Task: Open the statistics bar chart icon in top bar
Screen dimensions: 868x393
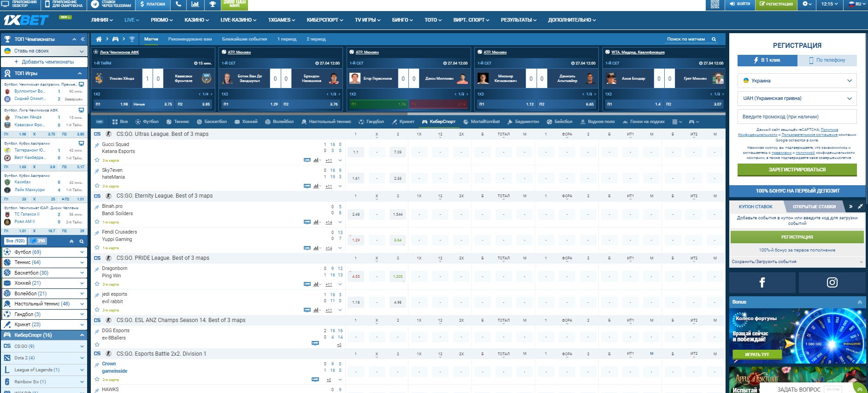Action: click(x=195, y=4)
